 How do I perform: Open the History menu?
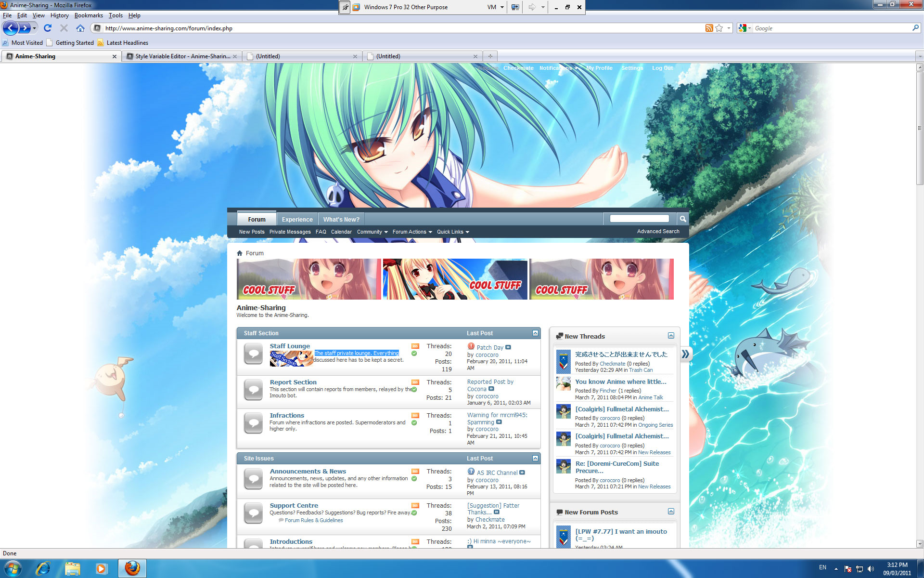[59, 15]
